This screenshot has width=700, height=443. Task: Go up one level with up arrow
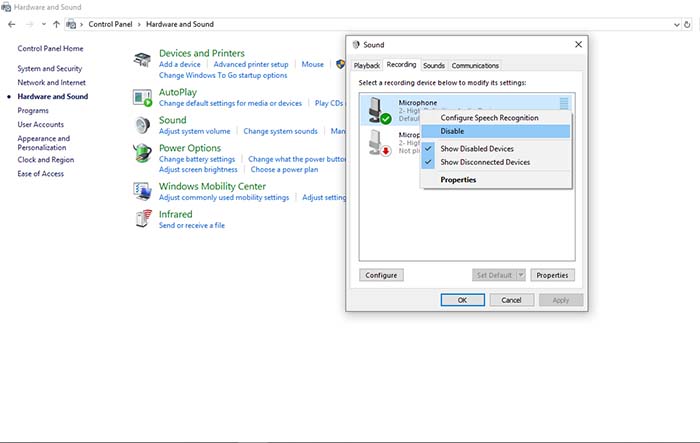point(56,23)
